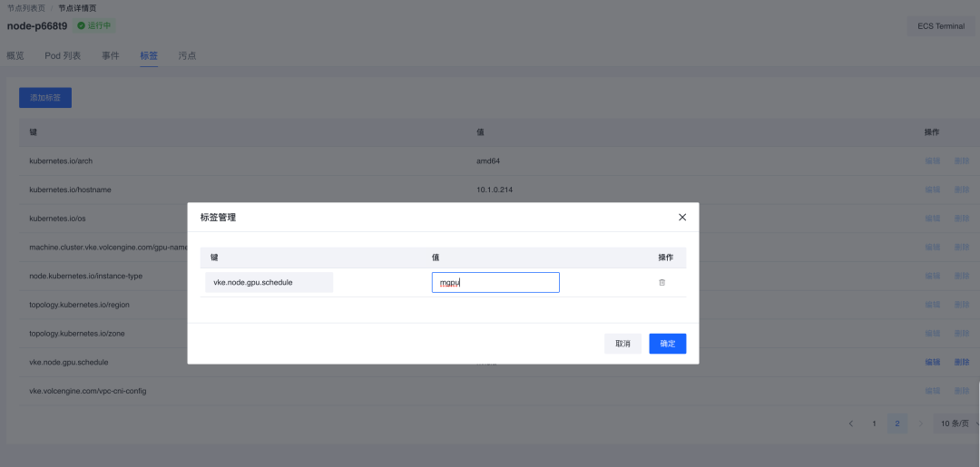Focus the 值 input containing mgpu
This screenshot has width=980, height=467.
point(495,283)
